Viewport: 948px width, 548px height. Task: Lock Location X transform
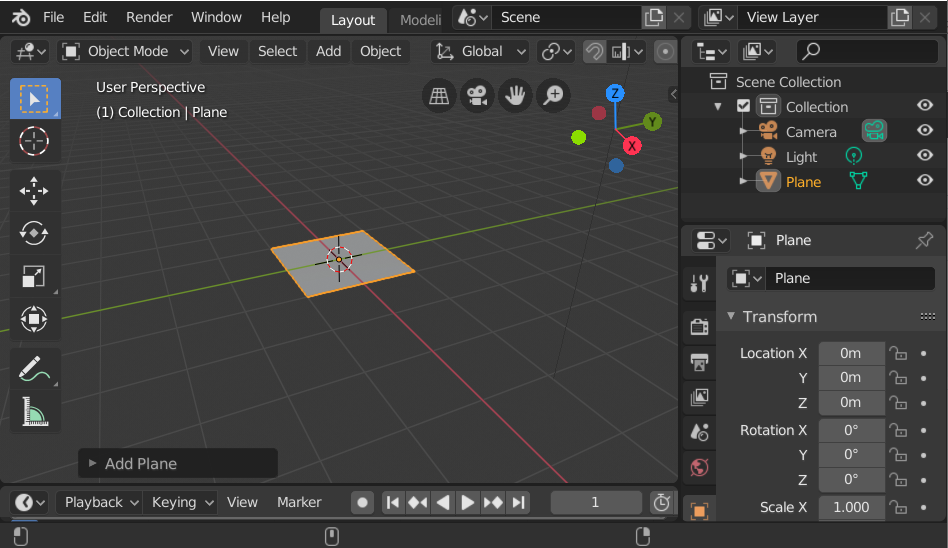tap(898, 353)
